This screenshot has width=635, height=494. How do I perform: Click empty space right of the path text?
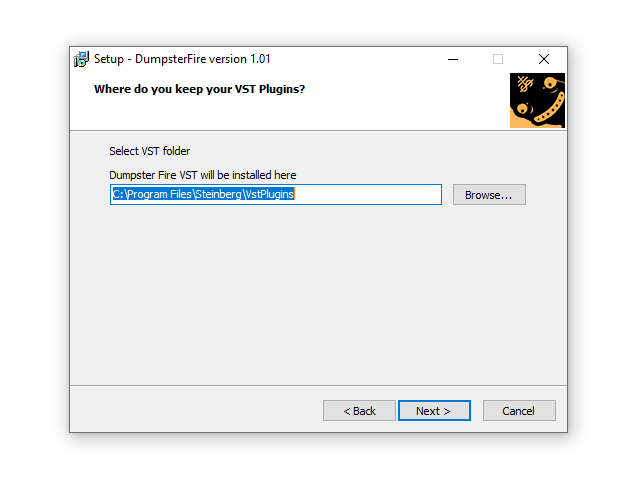[x=370, y=195]
